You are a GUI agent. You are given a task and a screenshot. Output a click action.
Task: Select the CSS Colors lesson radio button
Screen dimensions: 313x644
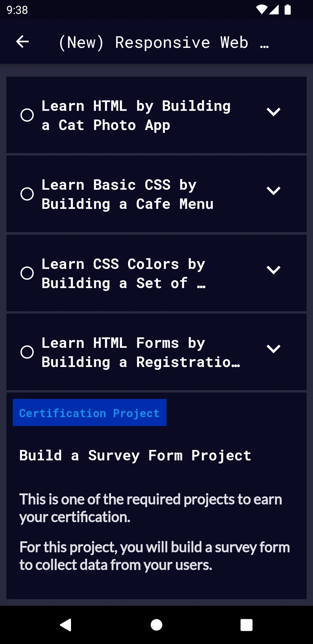(x=27, y=273)
